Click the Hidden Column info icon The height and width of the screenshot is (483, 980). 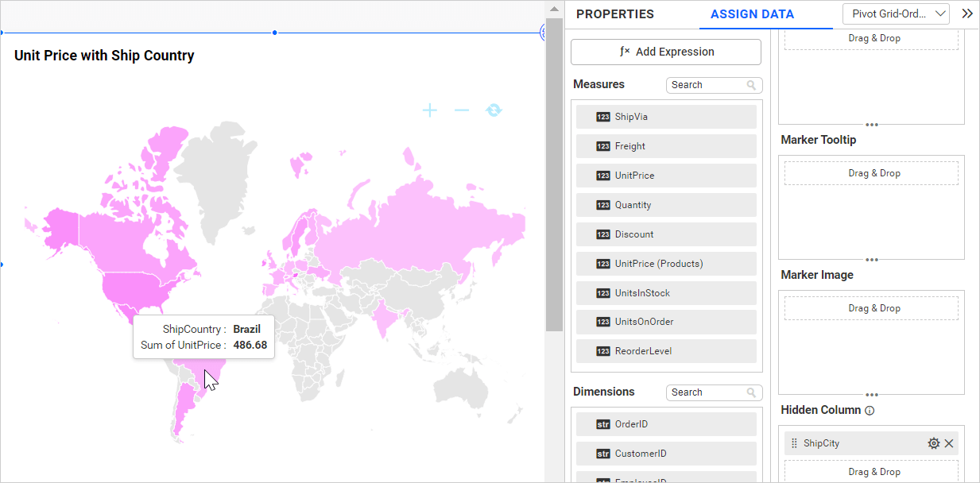[x=870, y=411]
